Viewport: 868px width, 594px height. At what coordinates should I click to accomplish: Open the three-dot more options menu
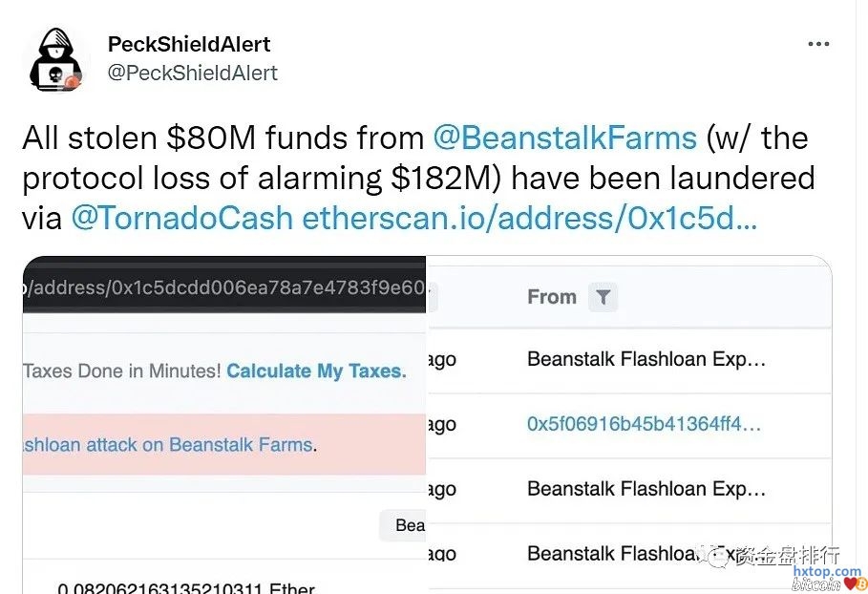click(818, 44)
